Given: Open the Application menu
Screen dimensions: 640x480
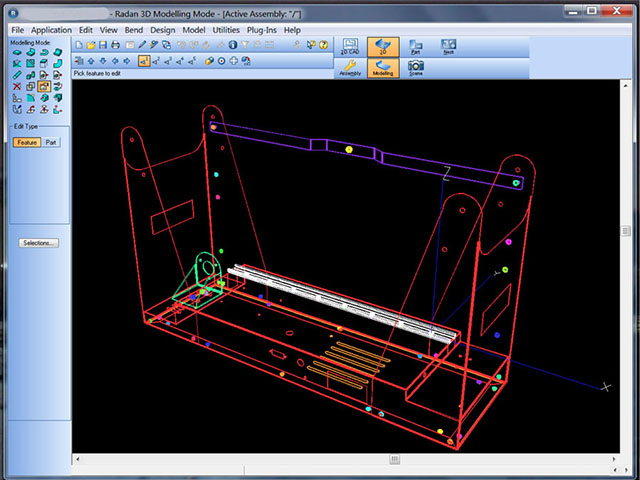Looking at the screenshot, I should (51, 30).
